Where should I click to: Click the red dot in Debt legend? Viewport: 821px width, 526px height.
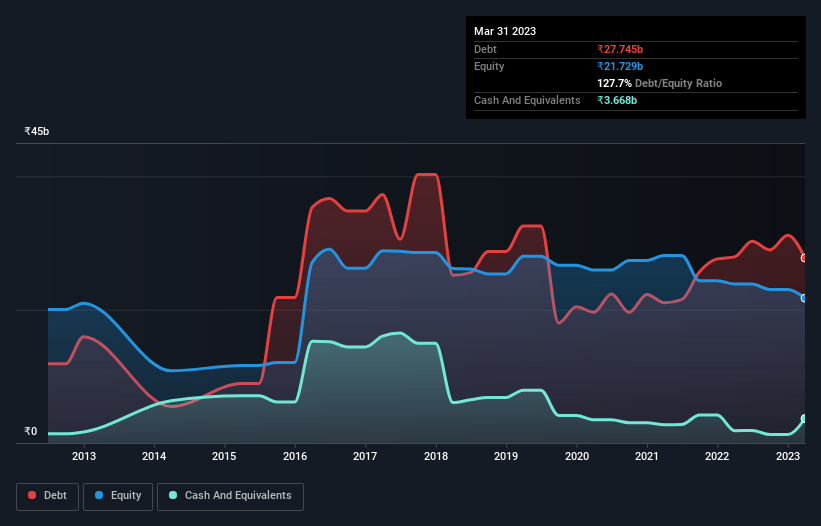[32, 495]
